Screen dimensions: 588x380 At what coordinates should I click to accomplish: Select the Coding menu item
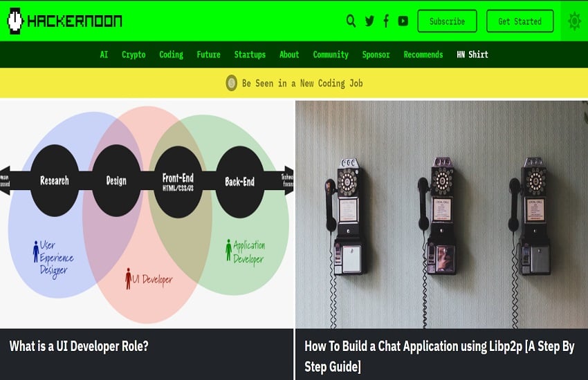click(171, 55)
